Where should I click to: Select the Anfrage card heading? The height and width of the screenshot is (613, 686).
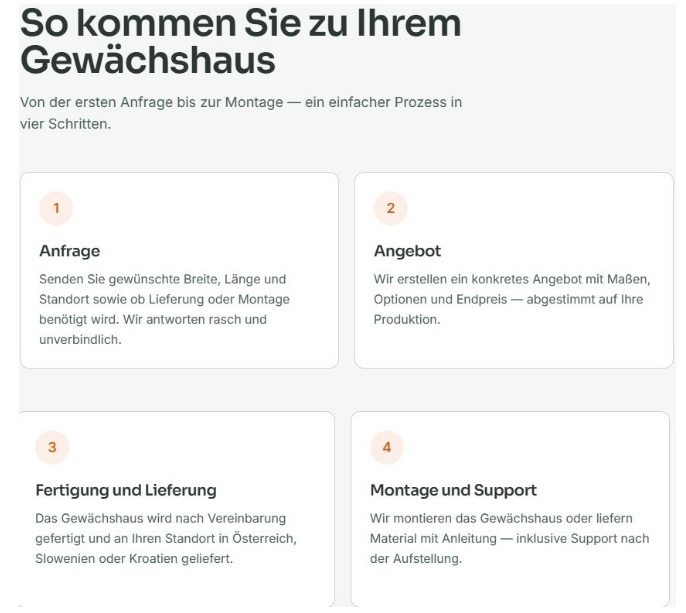[x=70, y=251]
